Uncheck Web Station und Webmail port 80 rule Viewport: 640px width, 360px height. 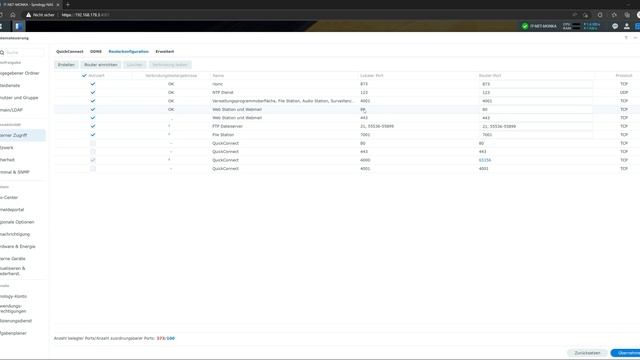pyautogui.click(x=93, y=109)
